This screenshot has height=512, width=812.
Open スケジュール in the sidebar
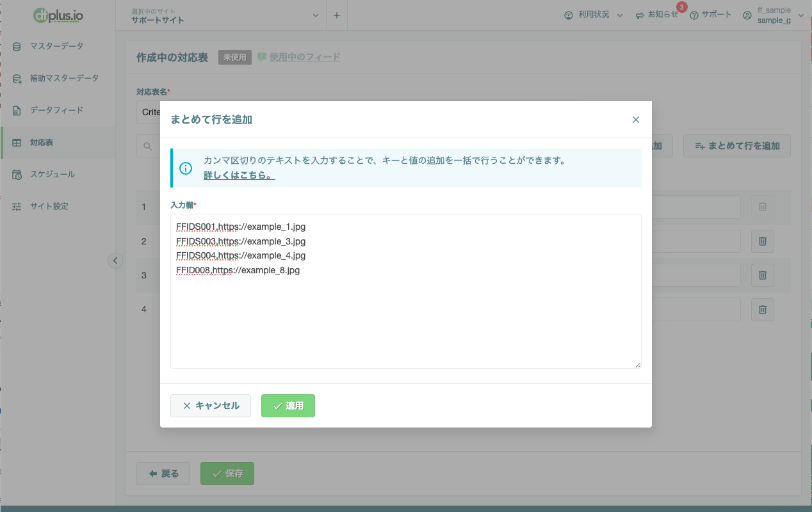58,174
